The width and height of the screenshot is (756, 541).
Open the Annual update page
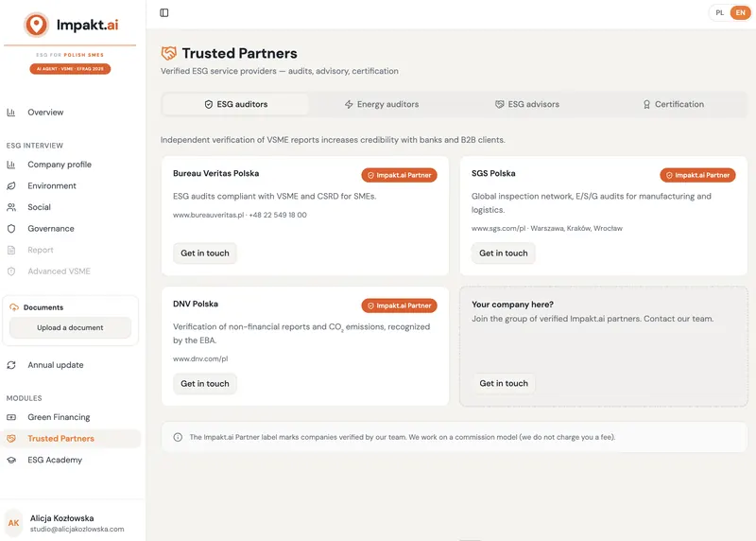coord(70,365)
